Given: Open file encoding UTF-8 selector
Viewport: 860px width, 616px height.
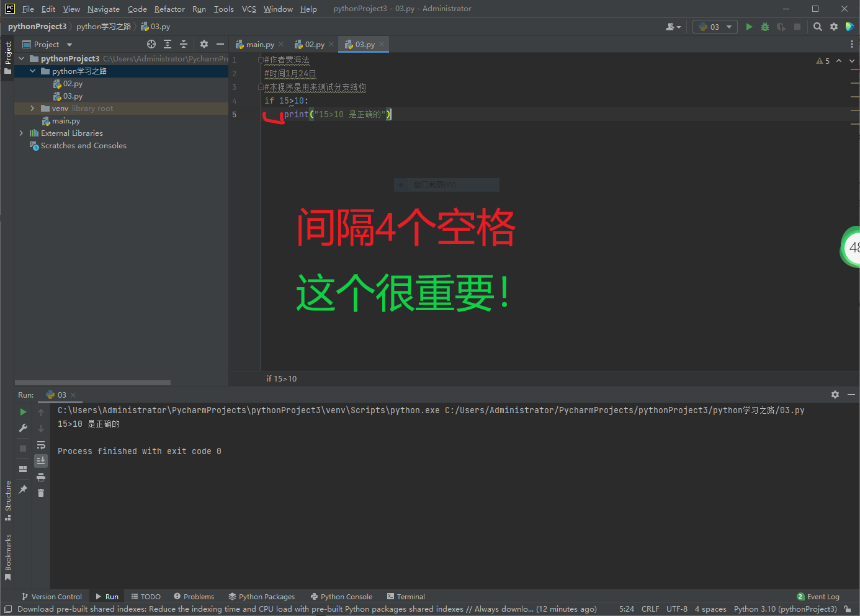Looking at the screenshot, I should (x=677, y=609).
